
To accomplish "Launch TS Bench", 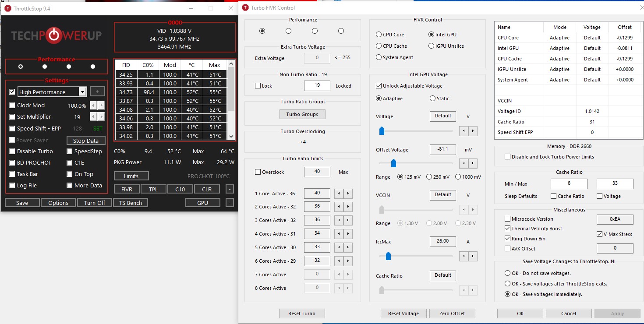I will 131,203.
